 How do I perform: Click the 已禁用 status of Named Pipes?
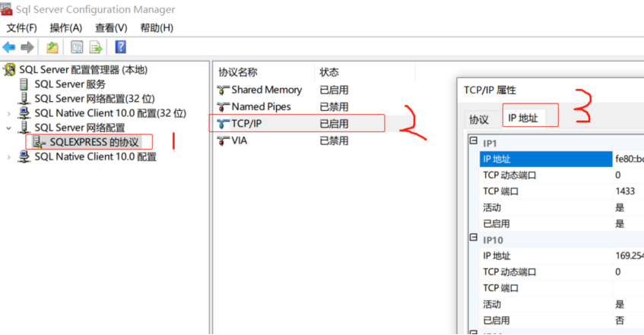pos(334,107)
